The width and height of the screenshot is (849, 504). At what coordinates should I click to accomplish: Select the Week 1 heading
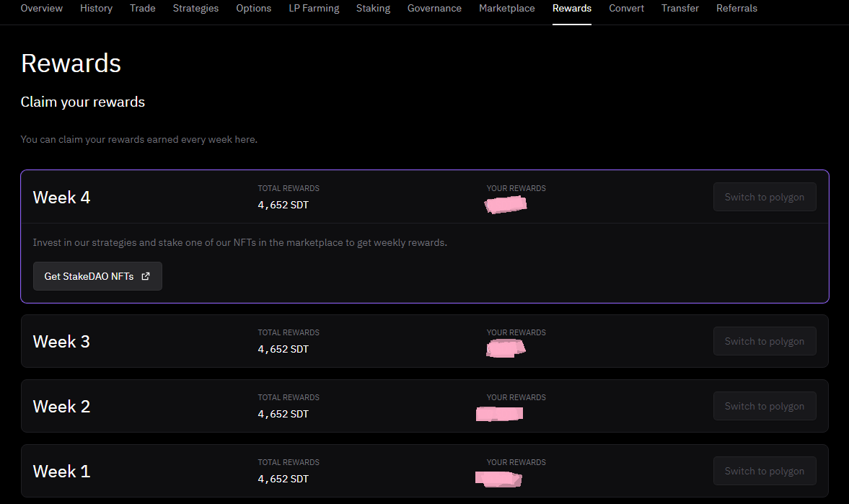tap(62, 472)
